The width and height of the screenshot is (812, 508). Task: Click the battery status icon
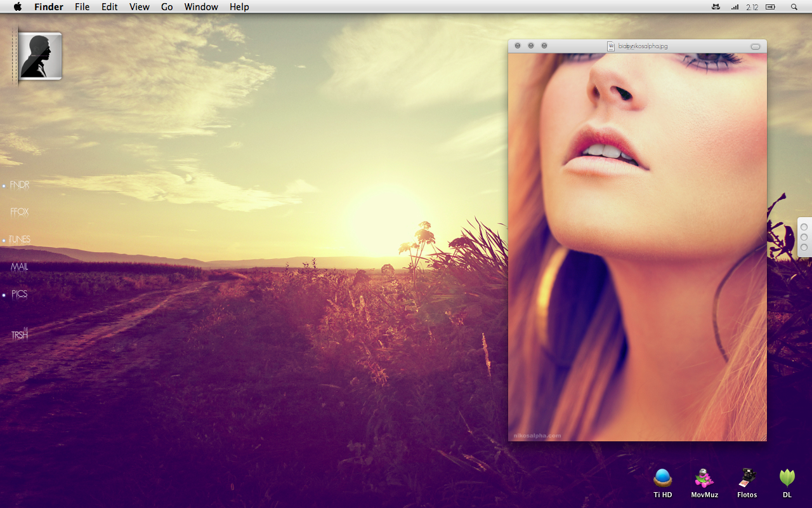[770, 7]
